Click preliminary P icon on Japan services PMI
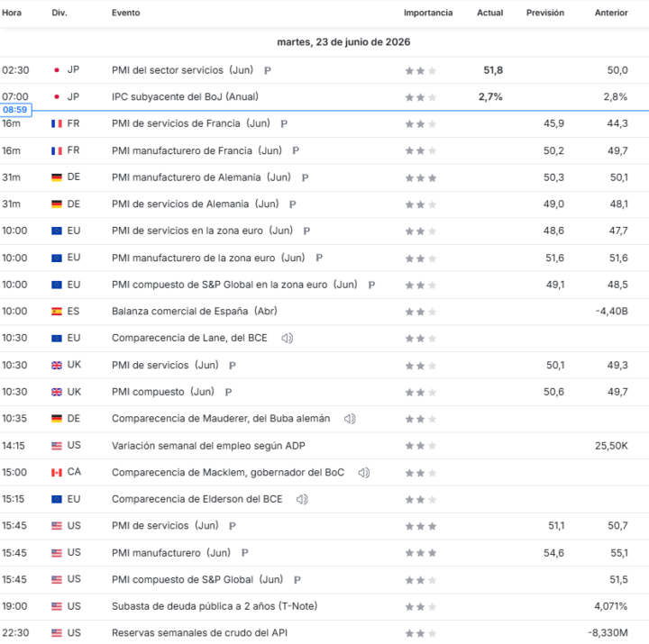Image resolution: width=649 pixels, height=644 pixels. coord(268,71)
